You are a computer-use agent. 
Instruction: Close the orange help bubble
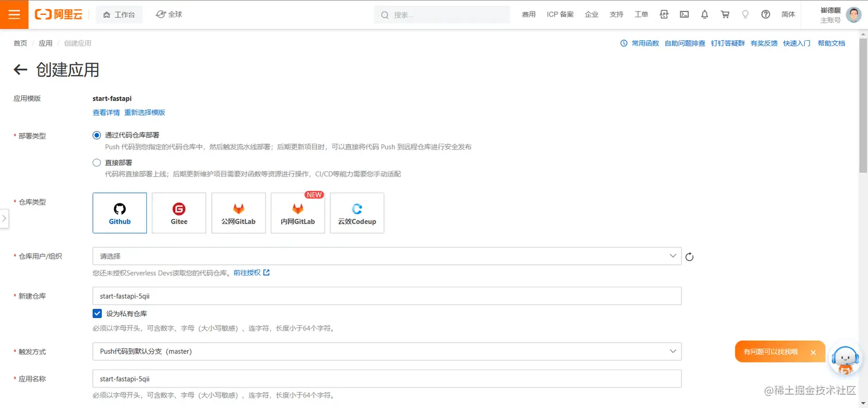[x=813, y=352]
